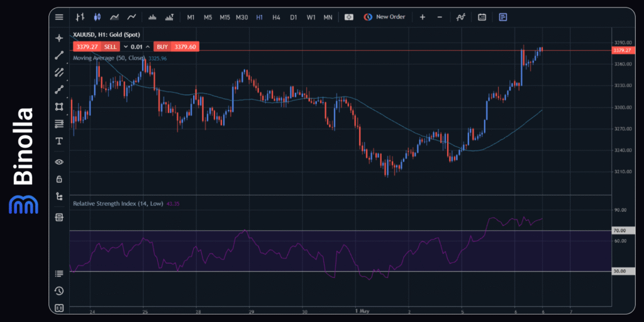Viewport: 644px width, 322px height.
Task: Open the economic calendar icon
Action: (482, 17)
